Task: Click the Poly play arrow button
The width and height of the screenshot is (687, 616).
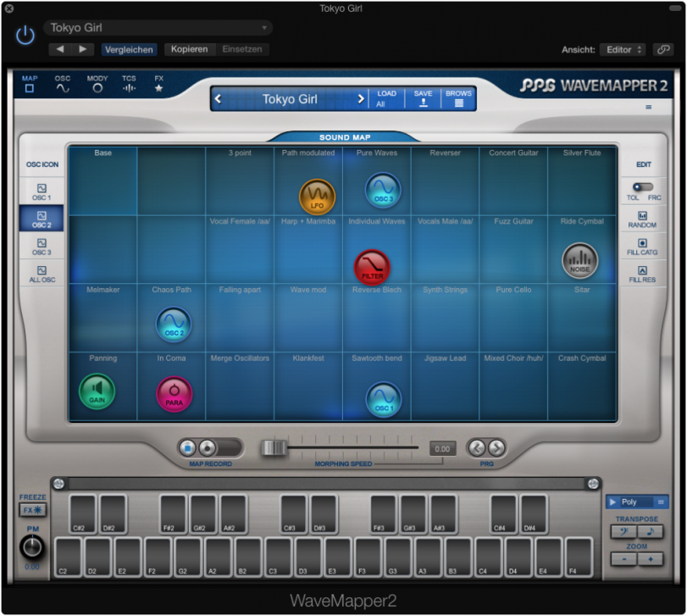Action: [612, 502]
